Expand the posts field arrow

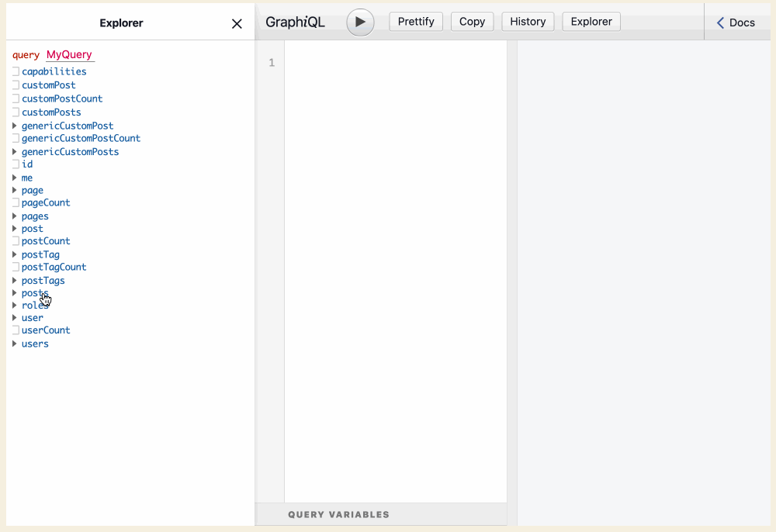tap(14, 293)
